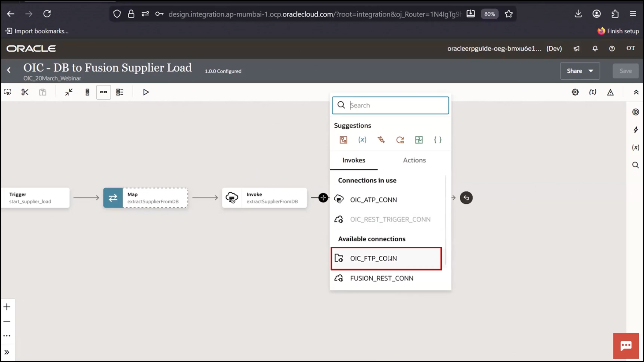Click the cut scissors icon
644x362 pixels.
click(x=25, y=92)
